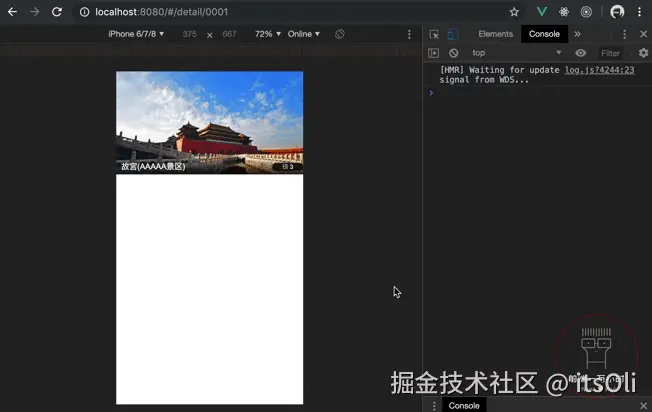Rotate the device orientation

(x=340, y=34)
